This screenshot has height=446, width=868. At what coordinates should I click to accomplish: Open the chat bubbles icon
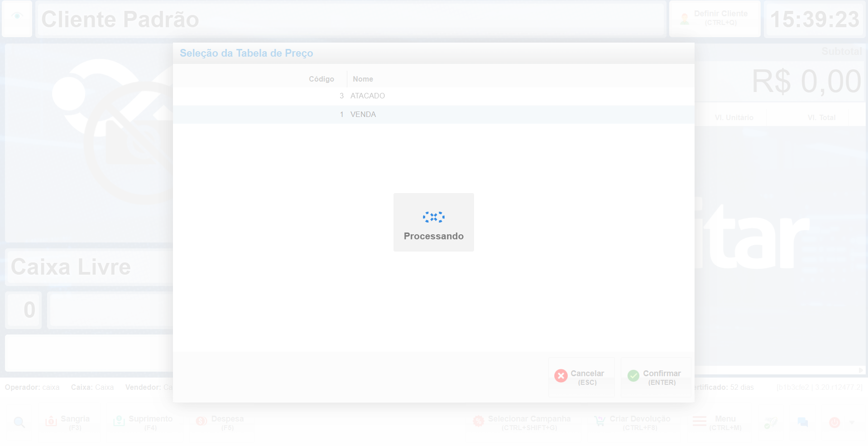[x=802, y=422]
